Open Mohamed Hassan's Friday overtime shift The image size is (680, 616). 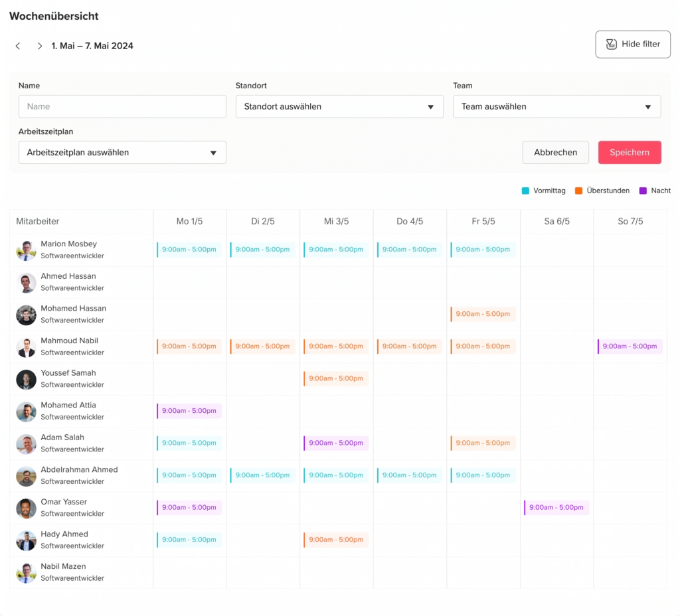pyautogui.click(x=483, y=314)
